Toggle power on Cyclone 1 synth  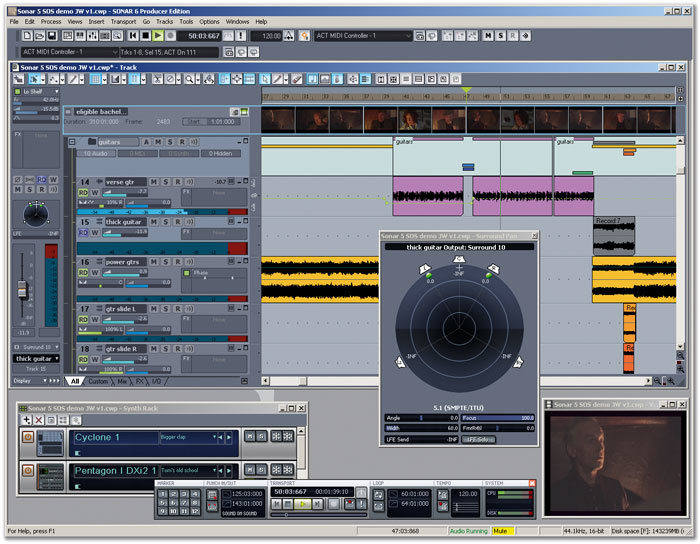click(x=28, y=437)
